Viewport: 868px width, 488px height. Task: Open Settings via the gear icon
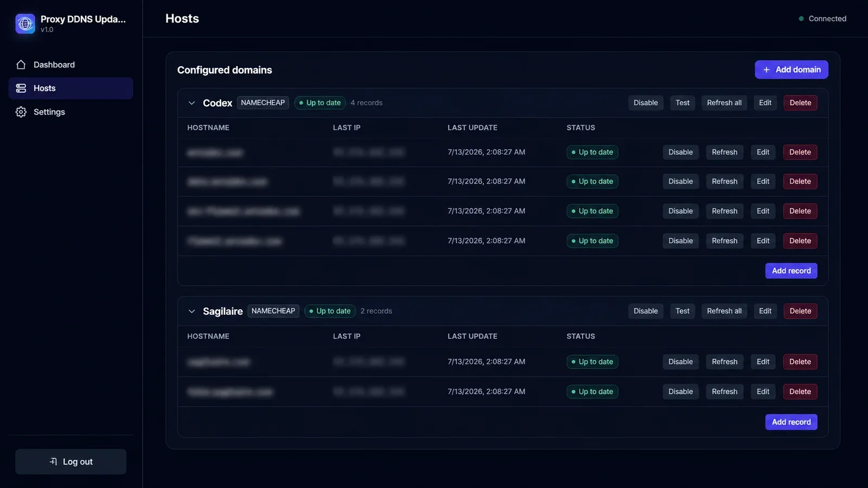pos(21,112)
